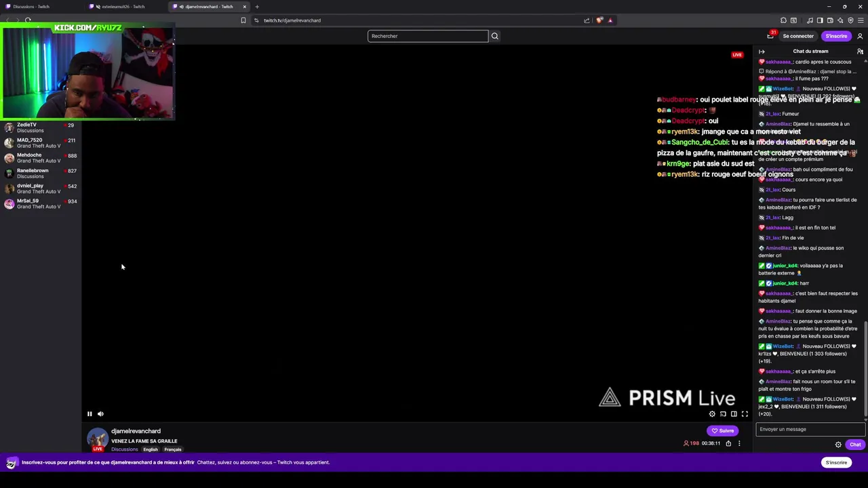Open the Leo AI sparkle icon
Screen dimensions: 868x488
(x=840, y=20)
